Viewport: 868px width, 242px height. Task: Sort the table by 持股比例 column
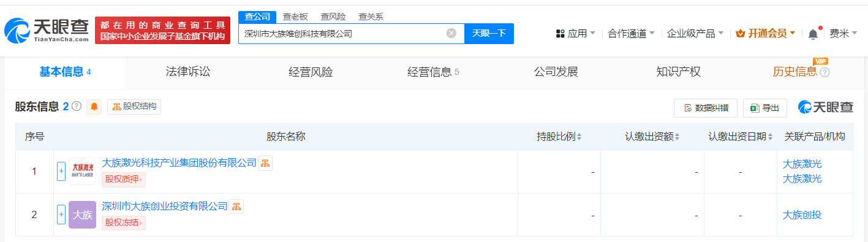(559, 137)
